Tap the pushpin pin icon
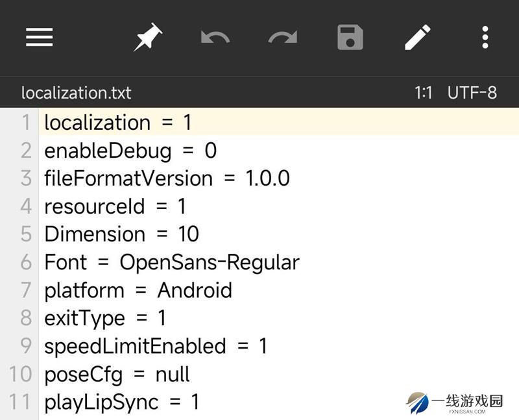Screen dimensions: 519x420 pos(148,37)
